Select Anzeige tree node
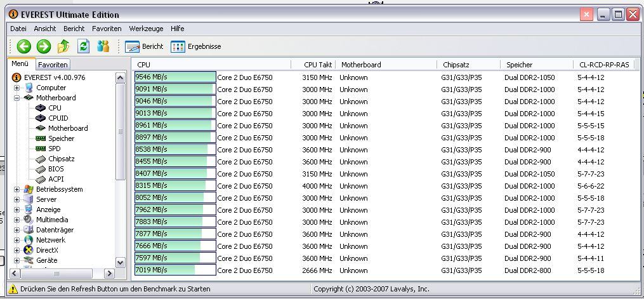Image resolution: width=644 pixels, height=299 pixels. 48,209
